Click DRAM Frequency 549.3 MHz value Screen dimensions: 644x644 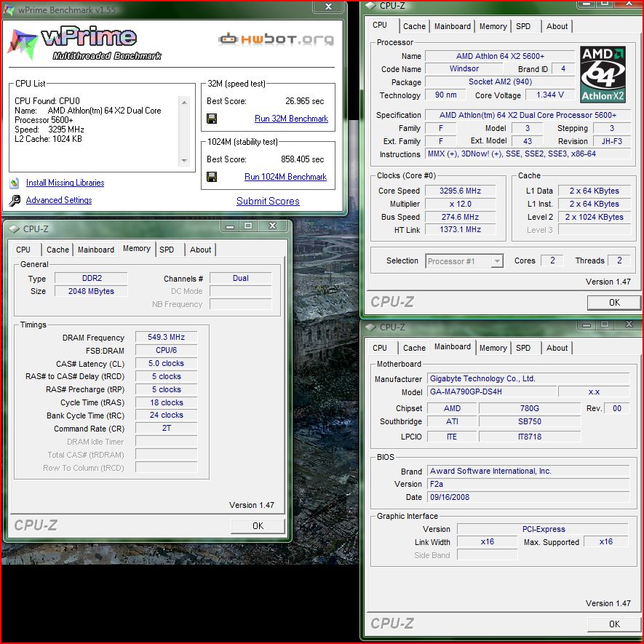[x=166, y=337]
